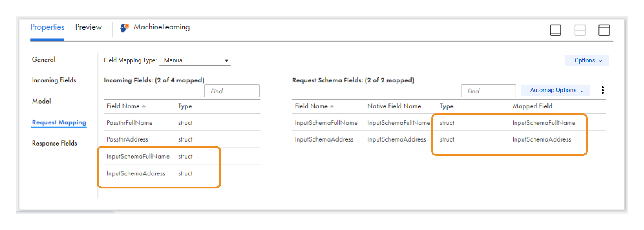
Task: Sort incoming fields by Field Name arrow
Action: [143, 106]
